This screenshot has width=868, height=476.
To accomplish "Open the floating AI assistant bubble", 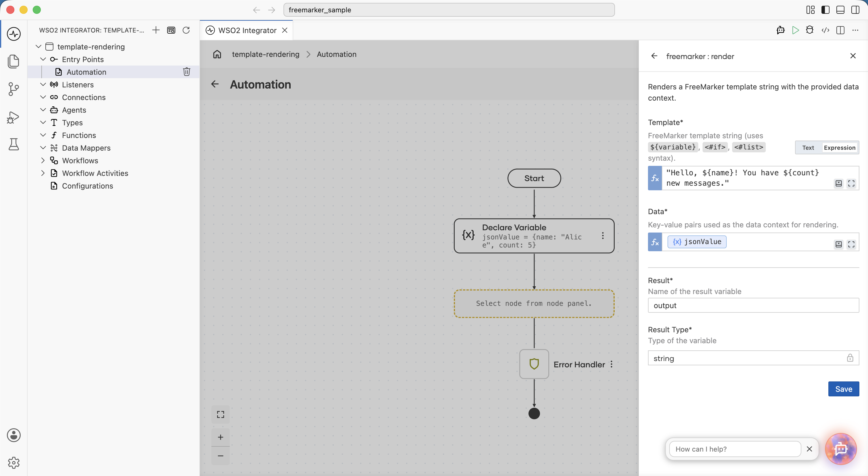I will pyautogui.click(x=841, y=449).
